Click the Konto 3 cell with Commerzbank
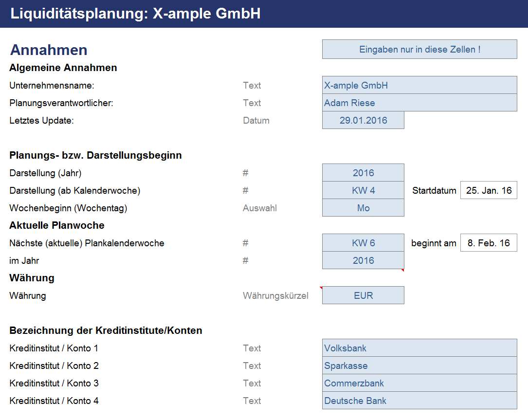The image size is (528, 420). [x=419, y=383]
